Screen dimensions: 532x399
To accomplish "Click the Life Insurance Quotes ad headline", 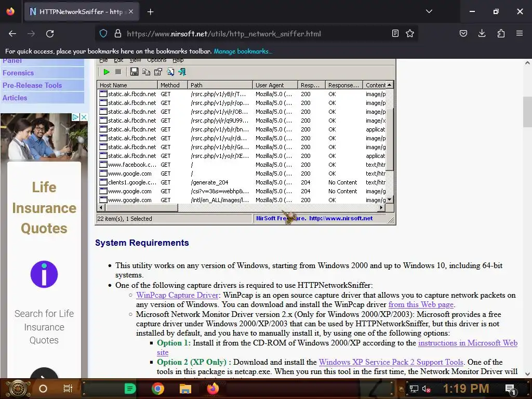I will [44, 208].
